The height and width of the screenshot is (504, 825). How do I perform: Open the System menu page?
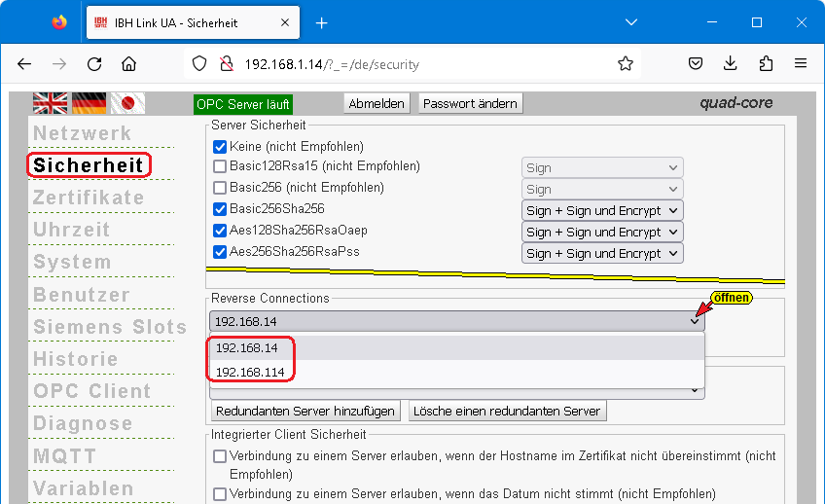(72, 262)
